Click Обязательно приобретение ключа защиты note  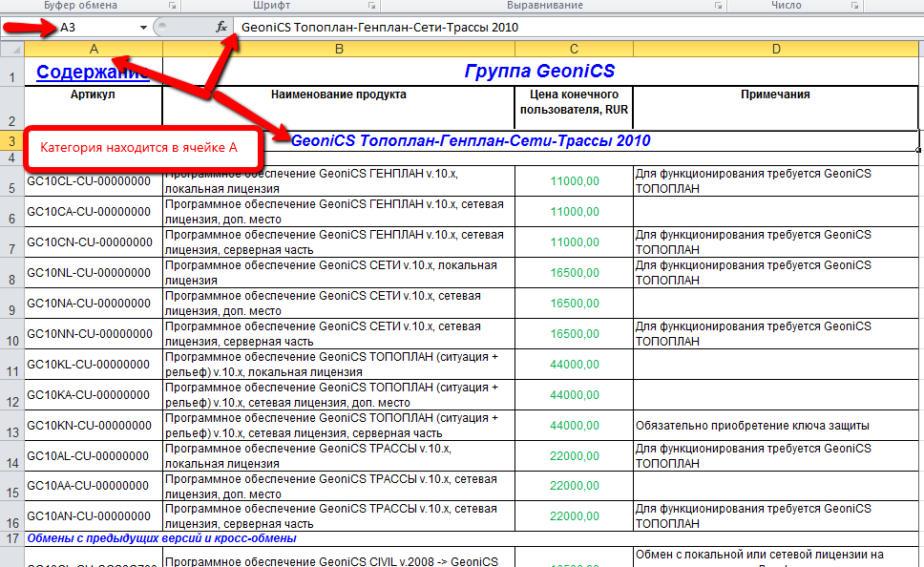click(775, 426)
